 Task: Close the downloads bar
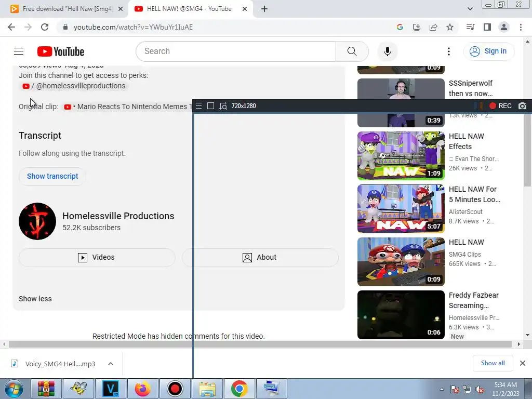(x=523, y=363)
